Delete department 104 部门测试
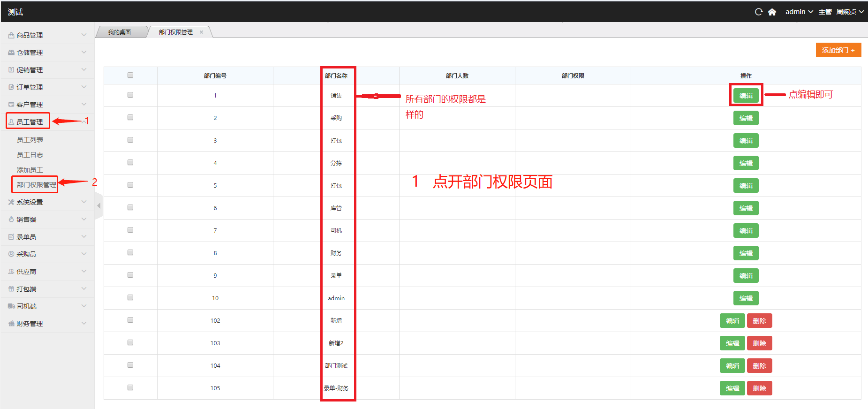The height and width of the screenshot is (409, 868). (x=759, y=366)
